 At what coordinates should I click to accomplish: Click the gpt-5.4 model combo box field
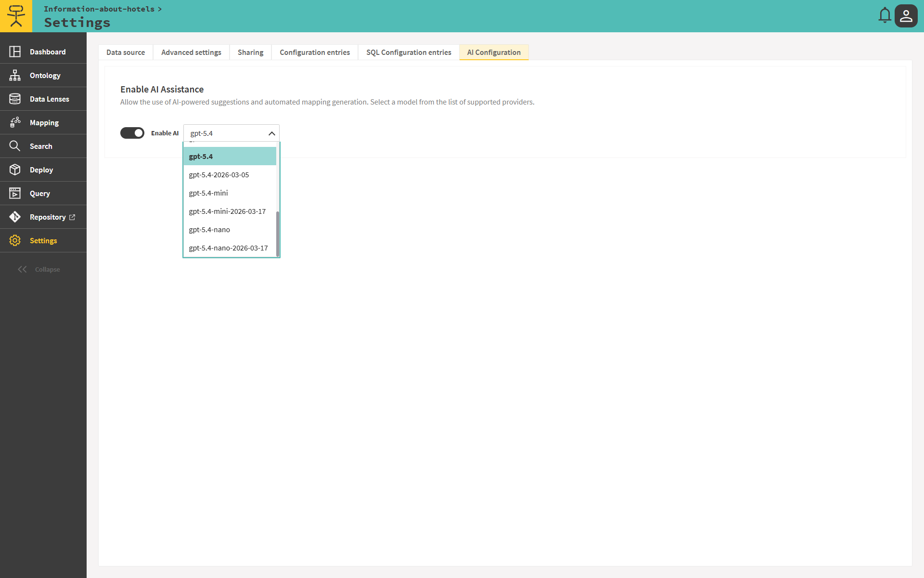tap(231, 133)
